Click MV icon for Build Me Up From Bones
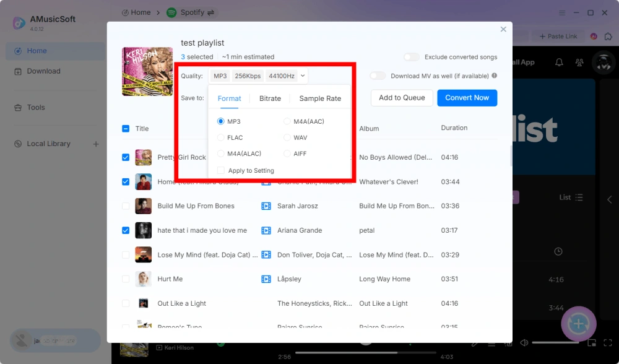This screenshot has height=364, width=619. (266, 206)
